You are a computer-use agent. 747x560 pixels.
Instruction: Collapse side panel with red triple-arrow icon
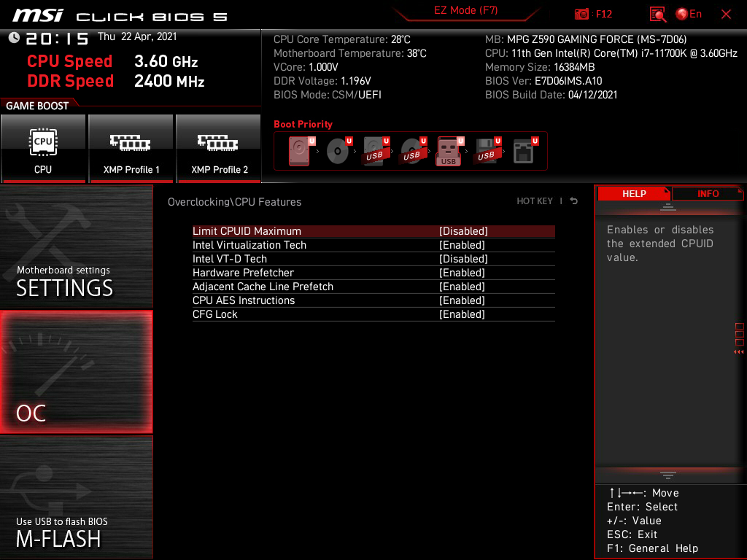(738, 352)
